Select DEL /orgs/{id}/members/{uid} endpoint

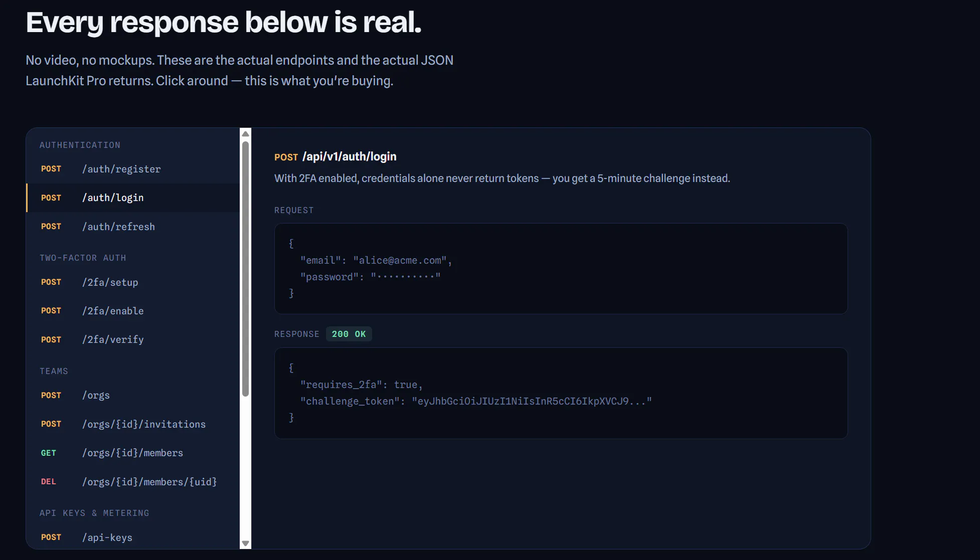[x=133, y=482]
